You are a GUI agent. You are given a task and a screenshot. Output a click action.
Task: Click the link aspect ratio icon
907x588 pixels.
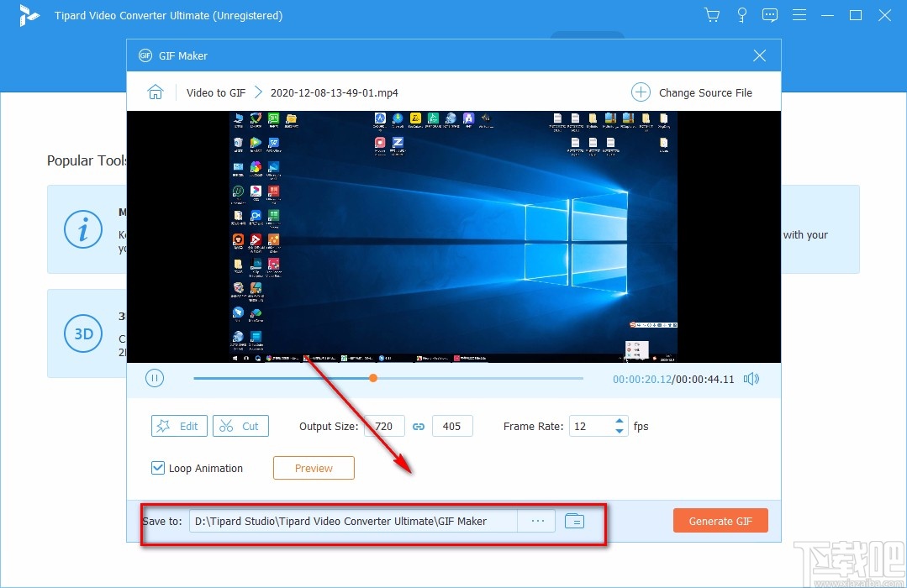point(419,427)
